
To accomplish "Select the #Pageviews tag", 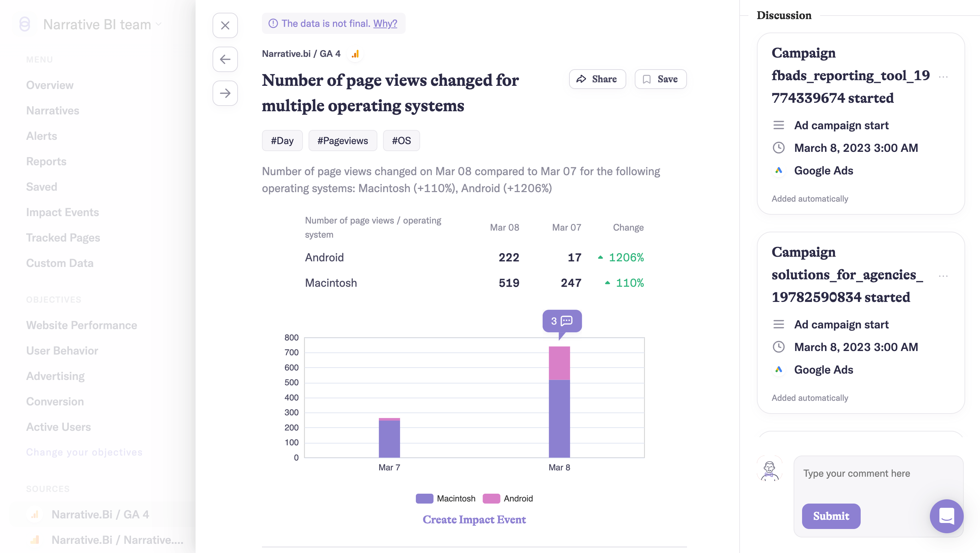I will [342, 141].
